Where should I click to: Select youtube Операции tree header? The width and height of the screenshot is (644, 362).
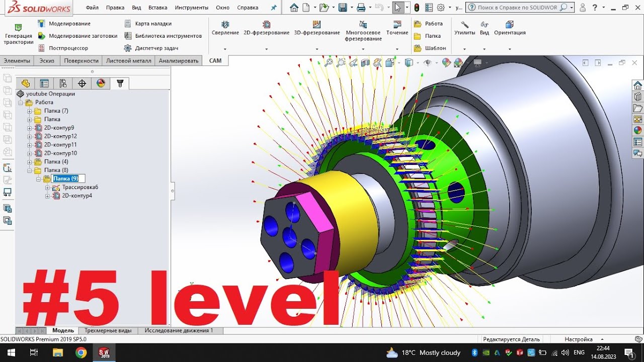coord(50,94)
